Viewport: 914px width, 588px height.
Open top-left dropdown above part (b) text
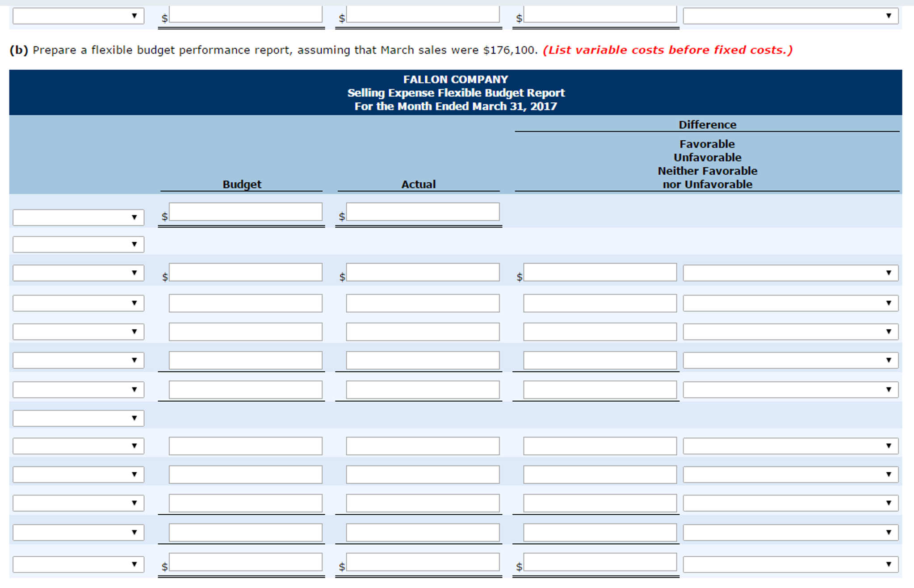(78, 16)
